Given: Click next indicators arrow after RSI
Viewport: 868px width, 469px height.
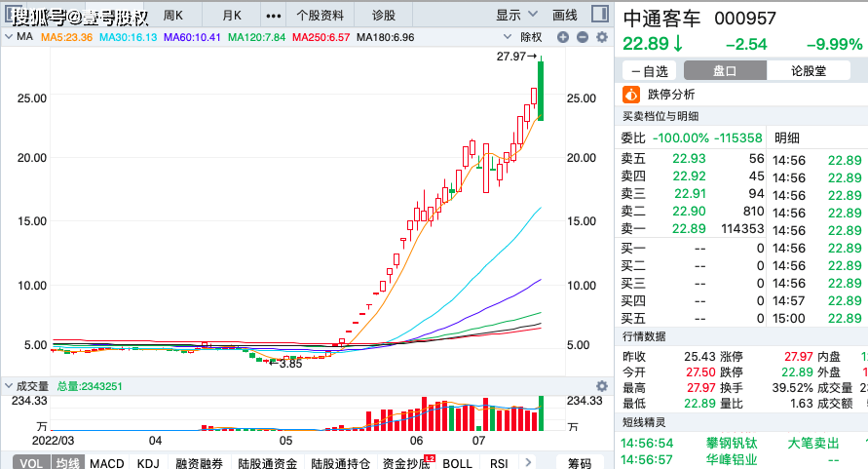Looking at the screenshot, I should (528, 462).
